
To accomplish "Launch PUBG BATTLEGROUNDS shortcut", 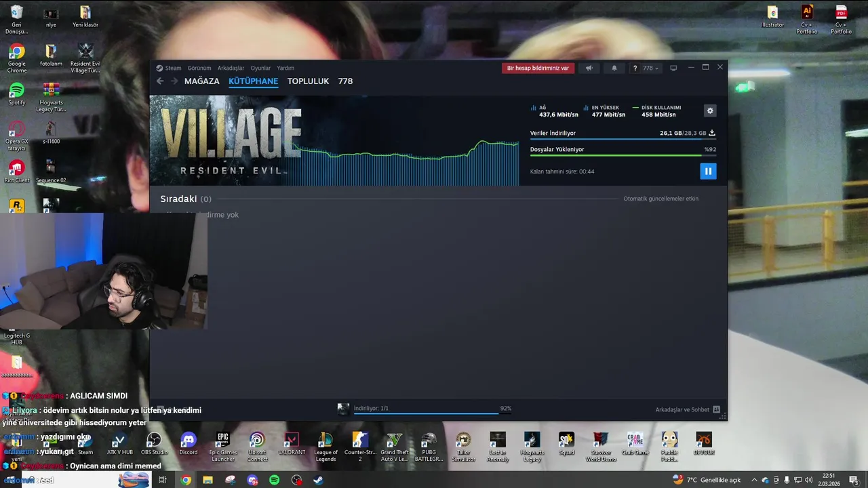I will click(429, 447).
